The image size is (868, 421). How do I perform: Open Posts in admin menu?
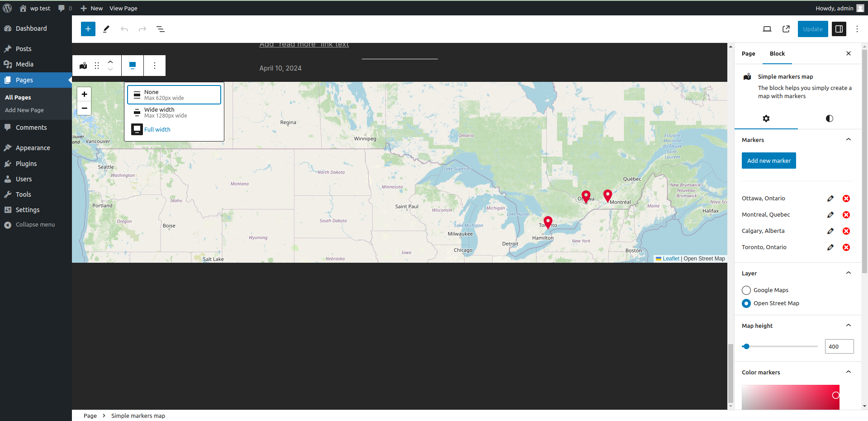click(x=24, y=49)
